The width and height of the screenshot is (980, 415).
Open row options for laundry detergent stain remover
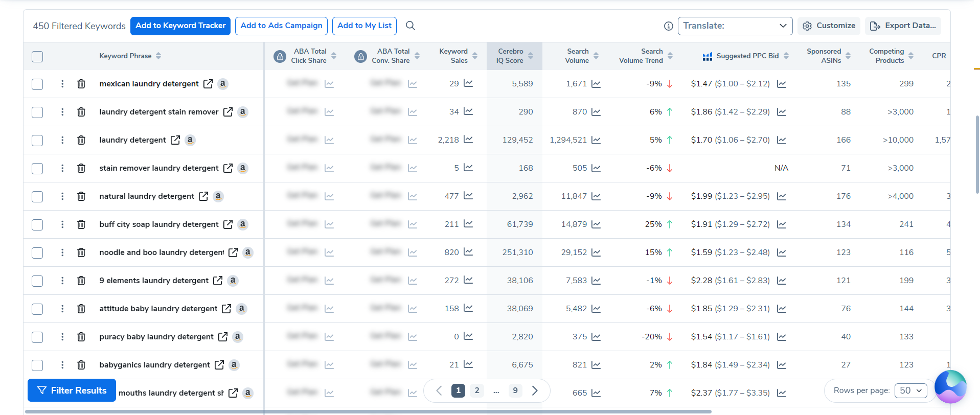pyautogui.click(x=62, y=112)
